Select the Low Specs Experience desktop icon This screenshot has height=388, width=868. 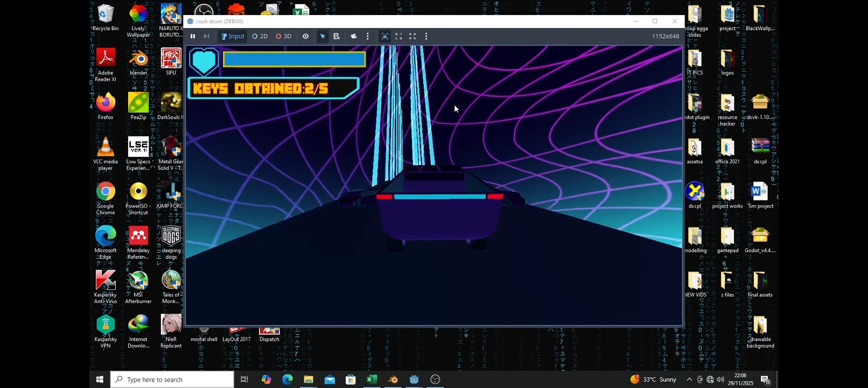pos(138,154)
